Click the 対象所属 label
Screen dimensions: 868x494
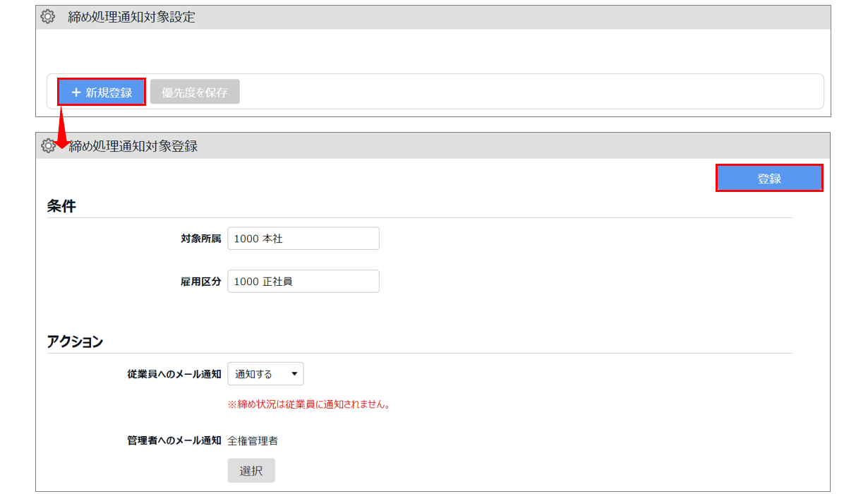[x=200, y=239]
